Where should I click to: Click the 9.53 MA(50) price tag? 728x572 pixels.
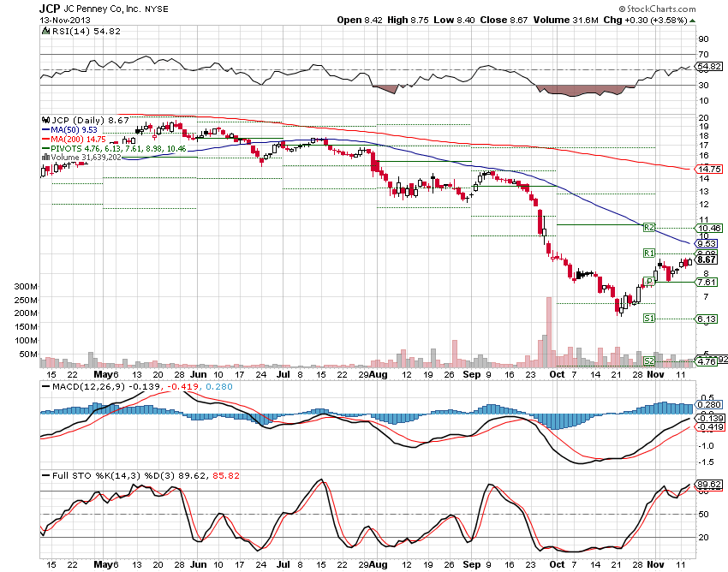pyautogui.click(x=707, y=243)
